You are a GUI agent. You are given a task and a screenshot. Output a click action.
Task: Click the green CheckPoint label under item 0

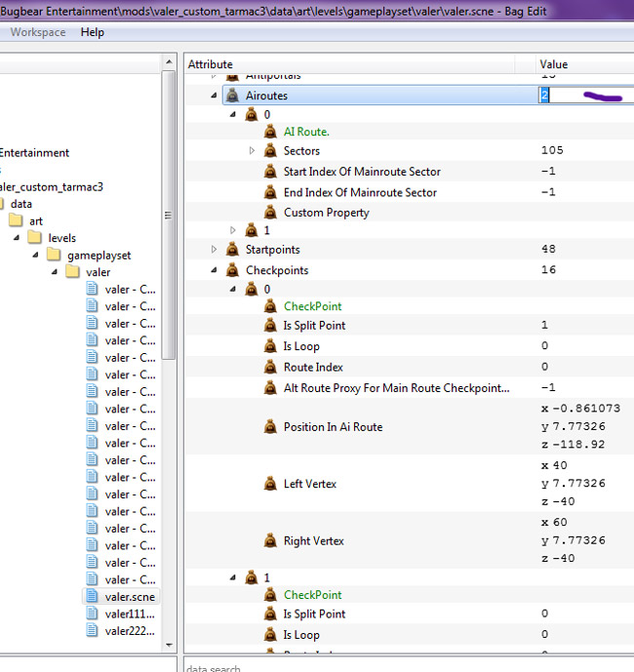[x=312, y=306]
